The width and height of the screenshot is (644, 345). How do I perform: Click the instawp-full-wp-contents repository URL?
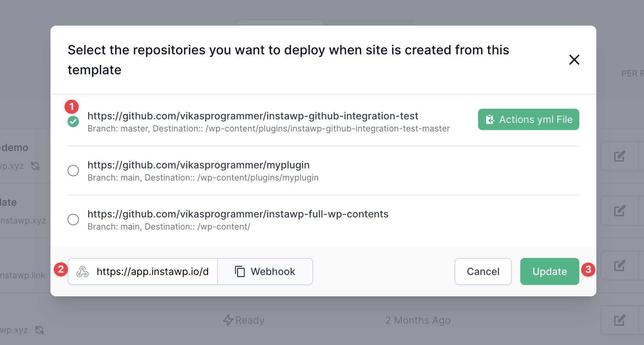pyautogui.click(x=238, y=214)
